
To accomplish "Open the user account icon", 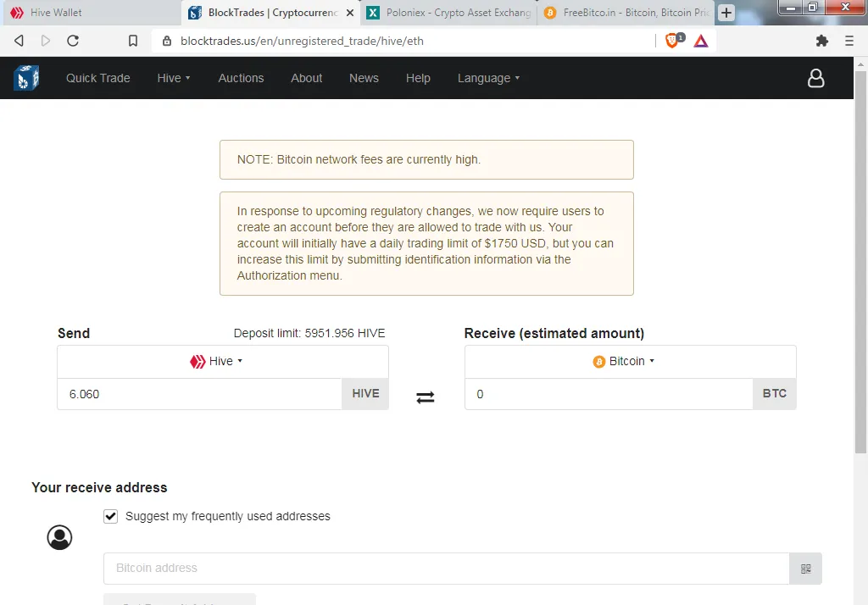I will click(x=815, y=78).
